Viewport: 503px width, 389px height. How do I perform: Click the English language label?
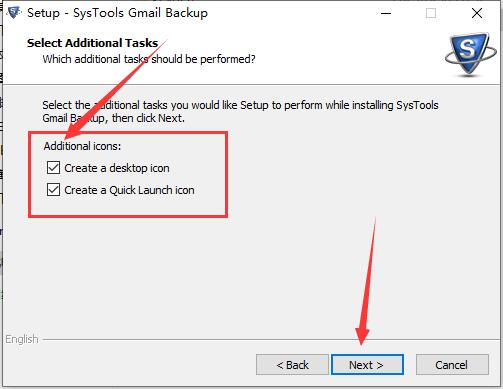[x=22, y=339]
